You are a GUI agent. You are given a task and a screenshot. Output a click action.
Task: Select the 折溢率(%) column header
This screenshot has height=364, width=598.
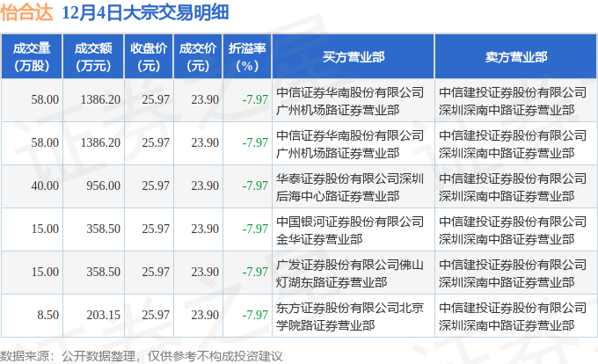(x=247, y=56)
